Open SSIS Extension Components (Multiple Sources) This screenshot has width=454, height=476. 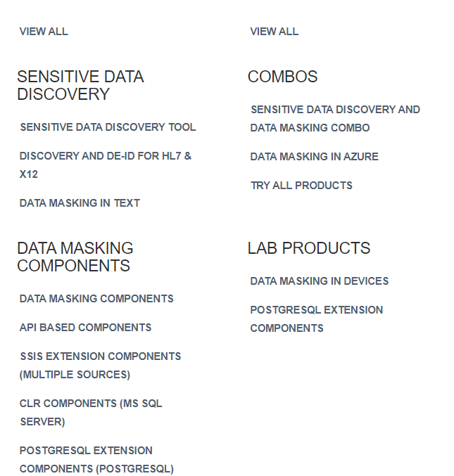click(x=100, y=365)
